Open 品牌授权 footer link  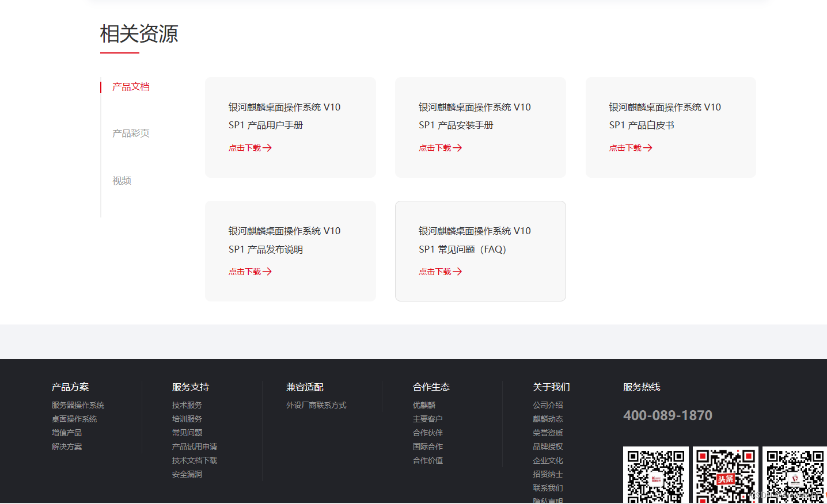[x=548, y=446]
